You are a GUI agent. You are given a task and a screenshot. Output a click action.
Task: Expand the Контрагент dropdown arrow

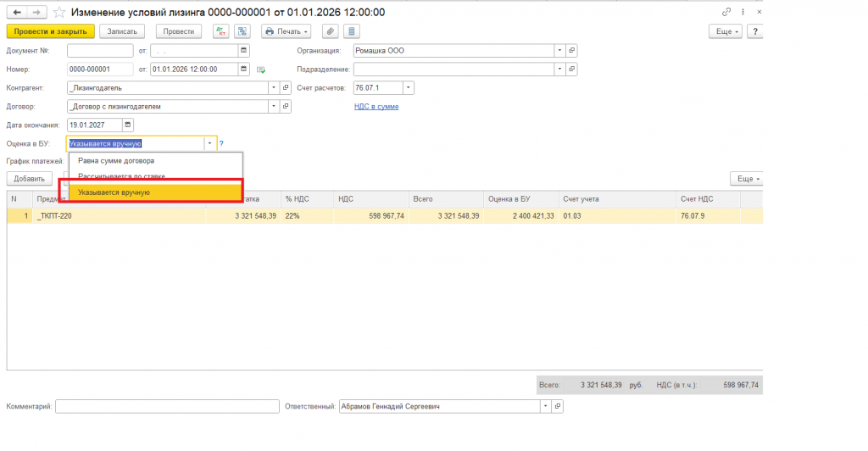click(x=274, y=87)
